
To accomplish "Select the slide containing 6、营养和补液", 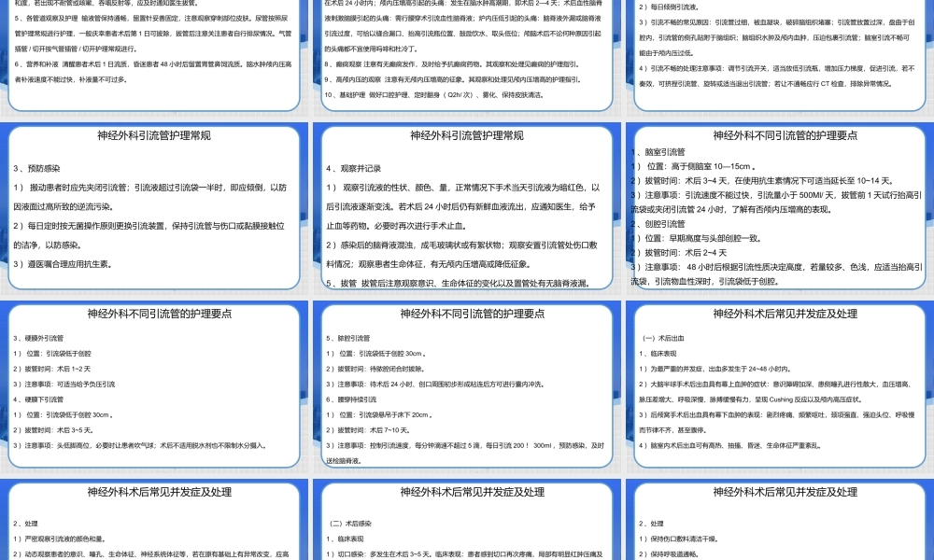I will click(x=154, y=57).
